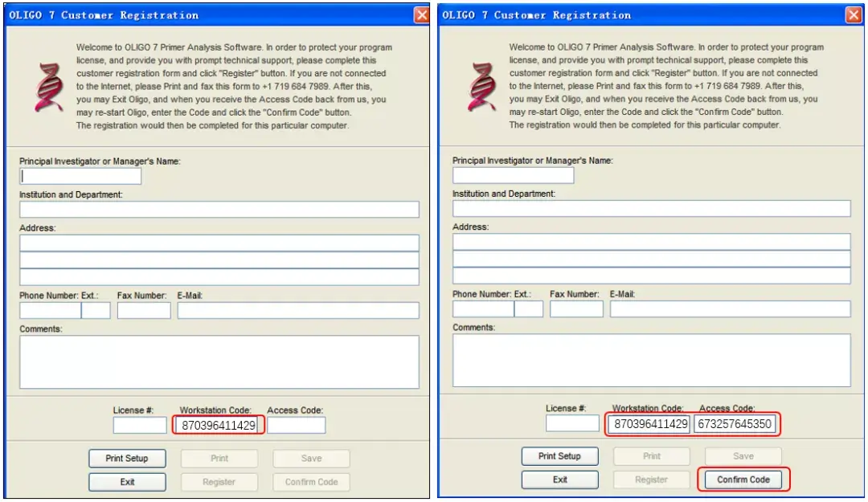Click Phone Number field in left window
Screen dimensions: 868x502
[x=50, y=311]
